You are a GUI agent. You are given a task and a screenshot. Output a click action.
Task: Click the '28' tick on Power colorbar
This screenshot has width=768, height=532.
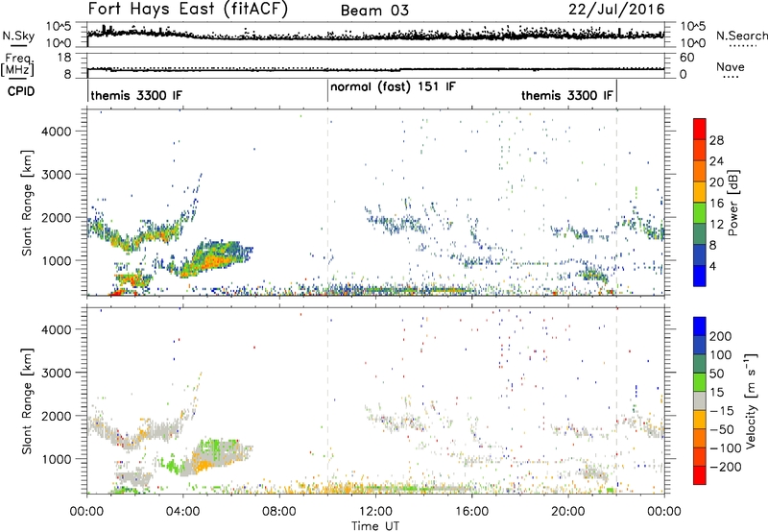(x=716, y=140)
